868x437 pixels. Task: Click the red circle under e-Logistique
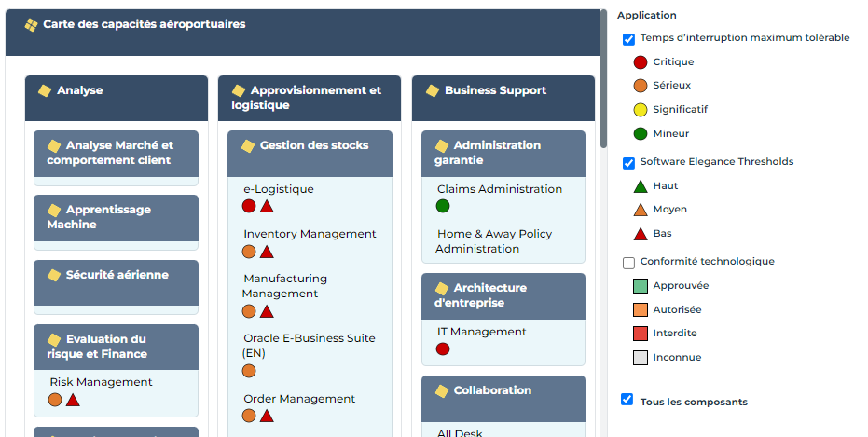click(x=249, y=206)
